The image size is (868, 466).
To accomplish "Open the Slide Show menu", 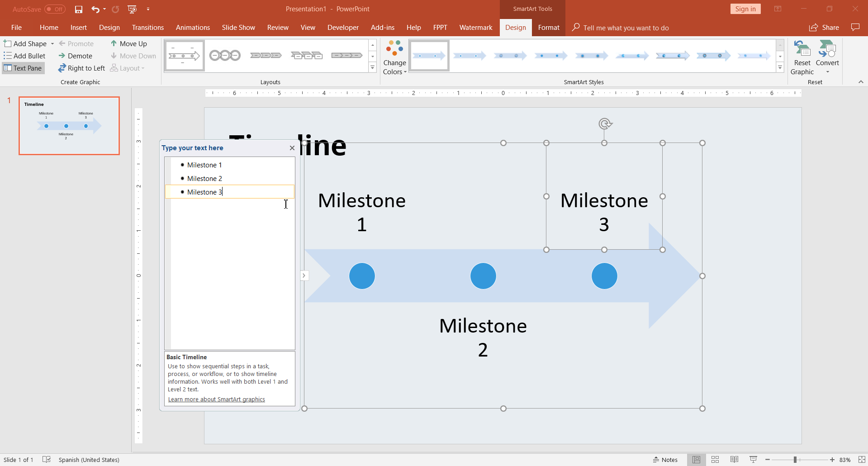I will coord(238,27).
